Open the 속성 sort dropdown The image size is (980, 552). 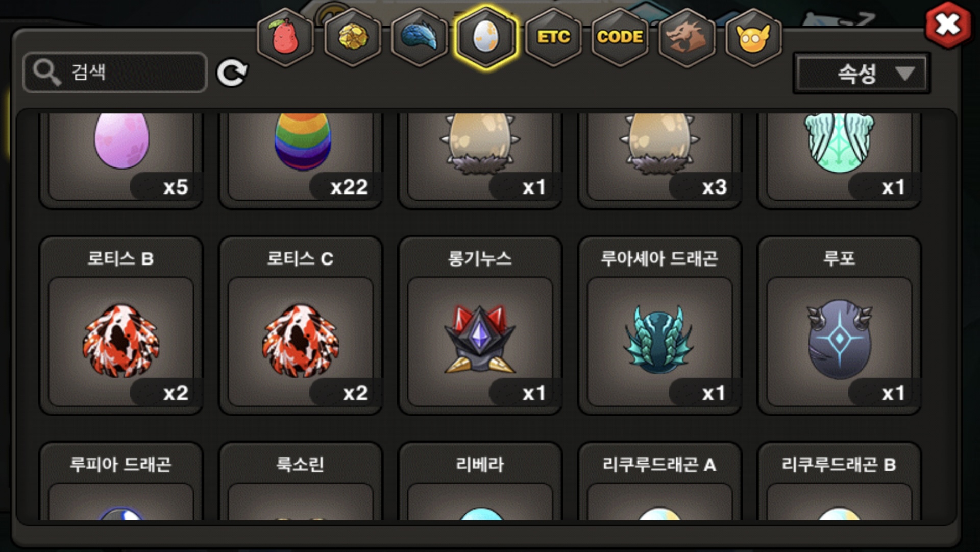click(x=862, y=74)
